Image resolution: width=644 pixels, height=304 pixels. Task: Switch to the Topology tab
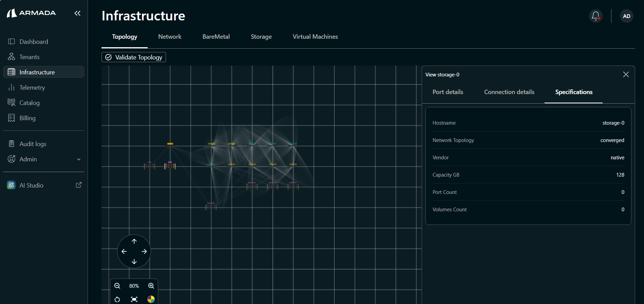click(x=125, y=37)
